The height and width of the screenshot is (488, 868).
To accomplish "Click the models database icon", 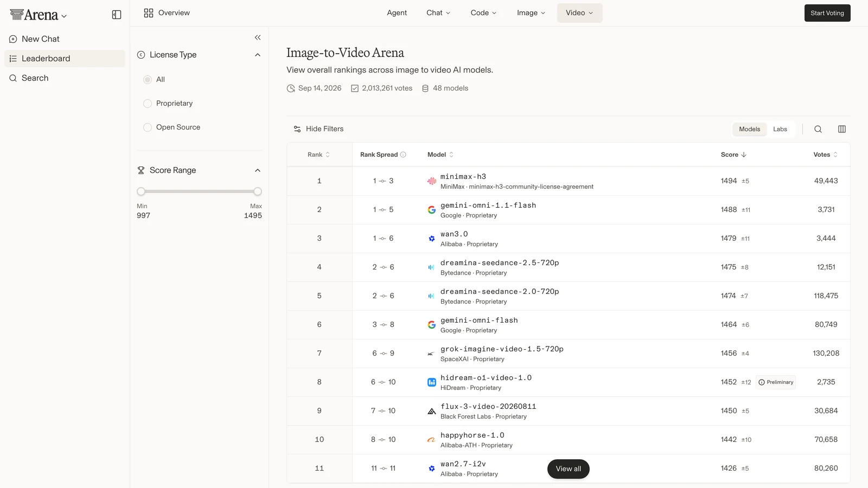I will pos(425,88).
